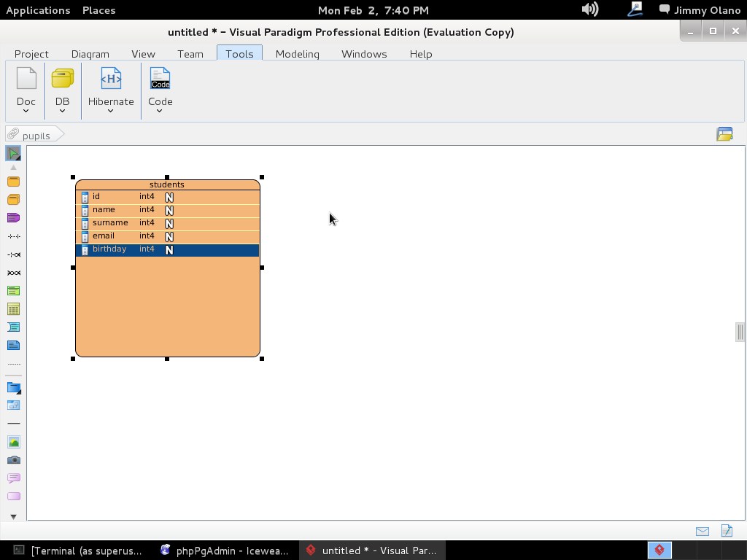Select the image tool in the palette
This screenshot has width=747, height=560.
tap(13, 442)
